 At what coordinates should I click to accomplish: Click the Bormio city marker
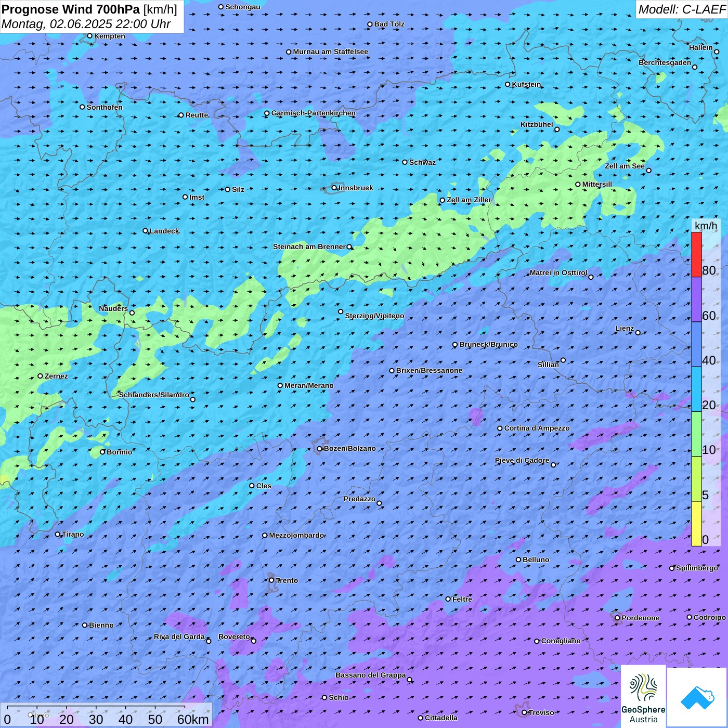102,452
